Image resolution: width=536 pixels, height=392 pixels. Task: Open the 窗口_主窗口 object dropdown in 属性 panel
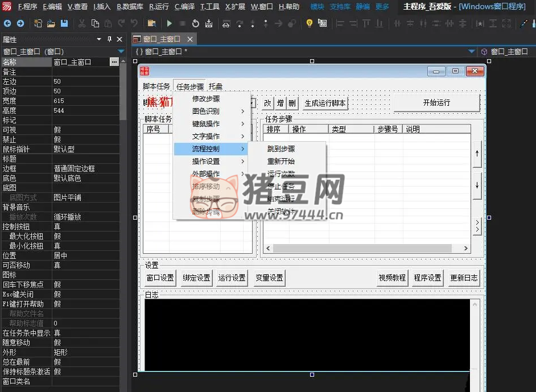click(121, 51)
